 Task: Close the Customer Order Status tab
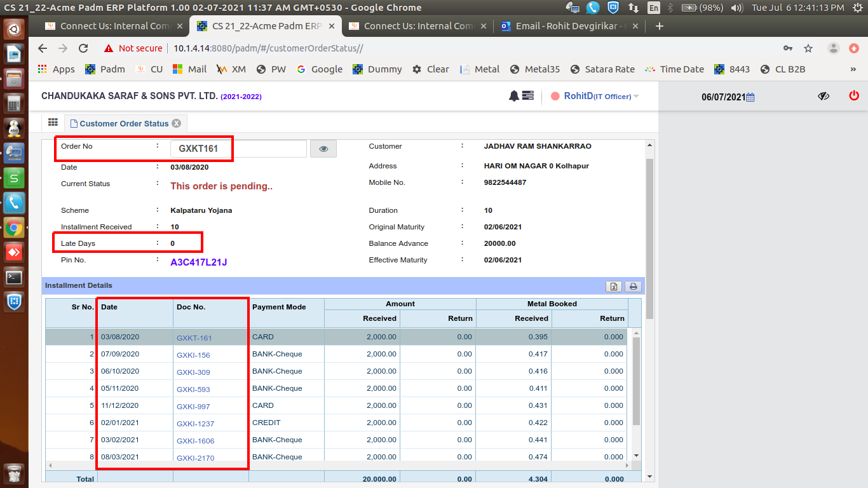point(177,123)
